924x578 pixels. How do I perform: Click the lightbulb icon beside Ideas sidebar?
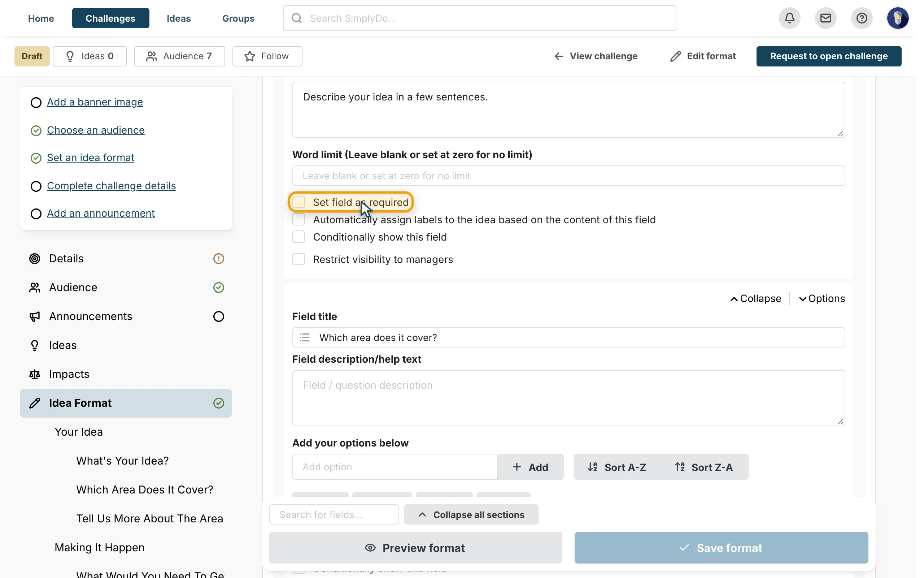click(35, 345)
